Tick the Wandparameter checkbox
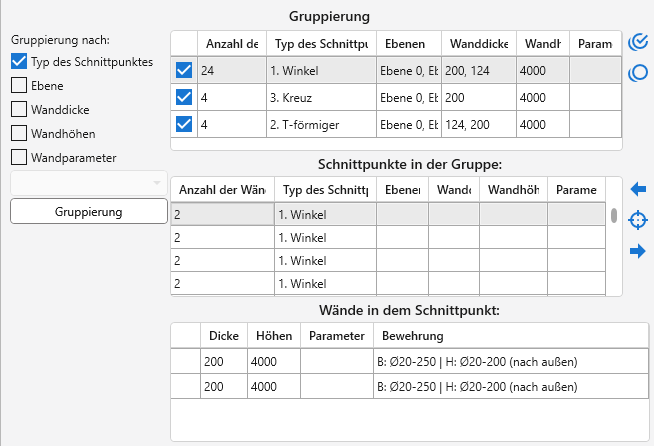 [19, 157]
